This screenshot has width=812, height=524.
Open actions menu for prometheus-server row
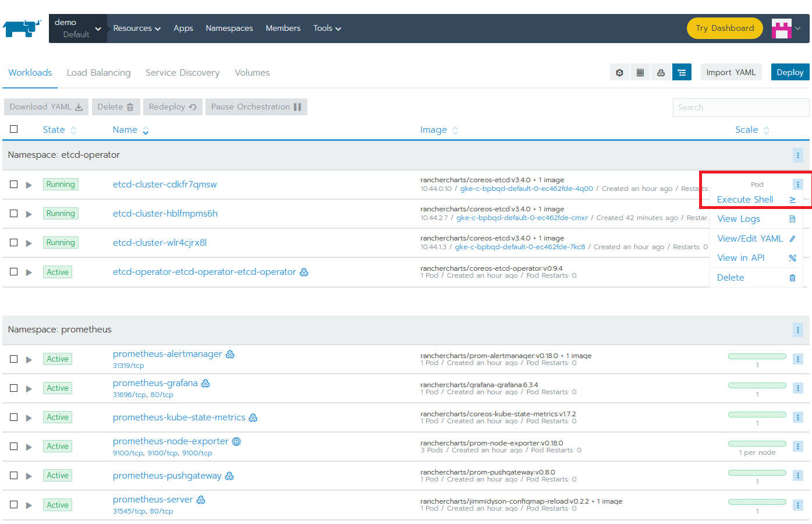pyautogui.click(x=797, y=505)
